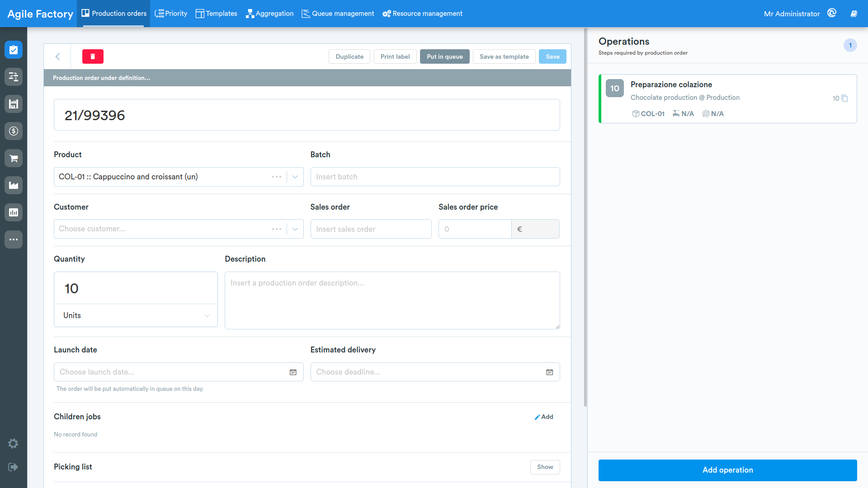Viewport: 868px width, 488px height.
Task: Click Add operation button
Action: click(728, 470)
